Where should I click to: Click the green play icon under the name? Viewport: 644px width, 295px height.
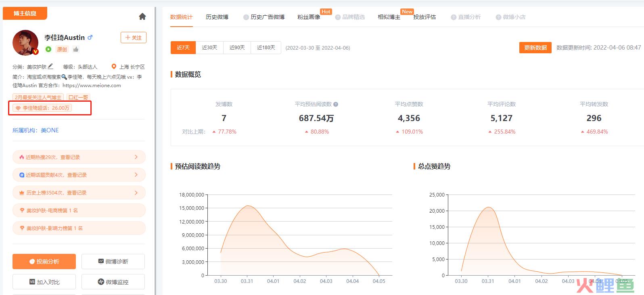point(48,49)
